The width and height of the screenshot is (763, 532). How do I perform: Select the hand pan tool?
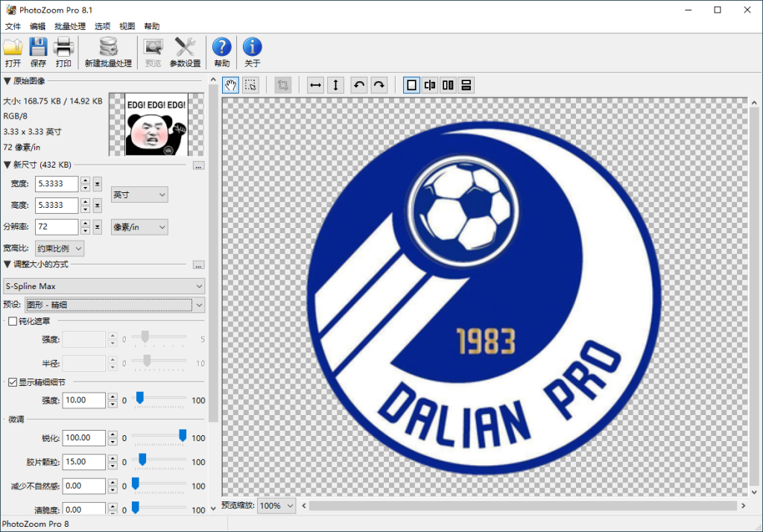click(x=231, y=85)
